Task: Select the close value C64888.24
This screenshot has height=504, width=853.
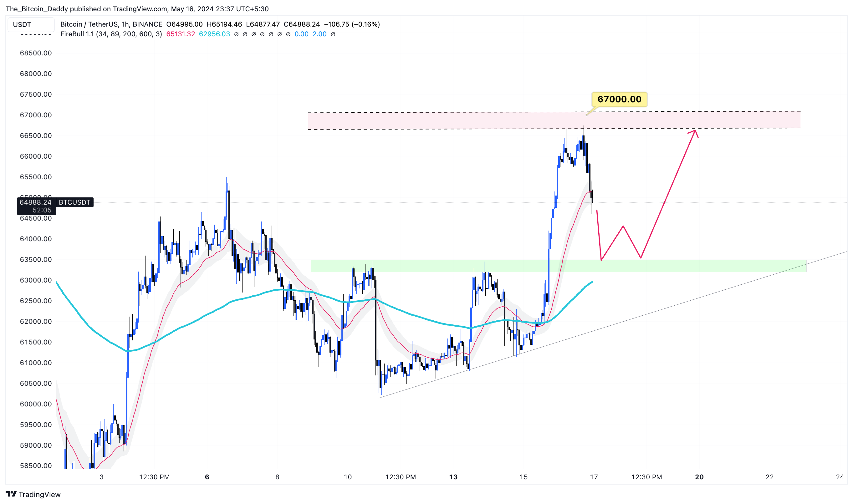Action: point(302,24)
